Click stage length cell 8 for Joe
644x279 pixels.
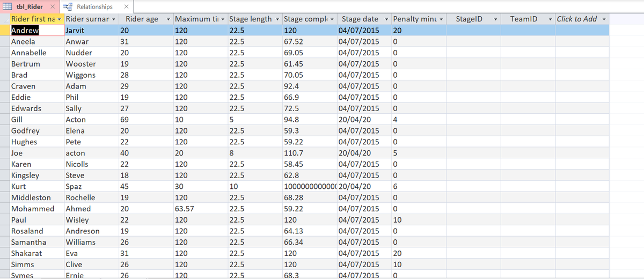(x=254, y=153)
